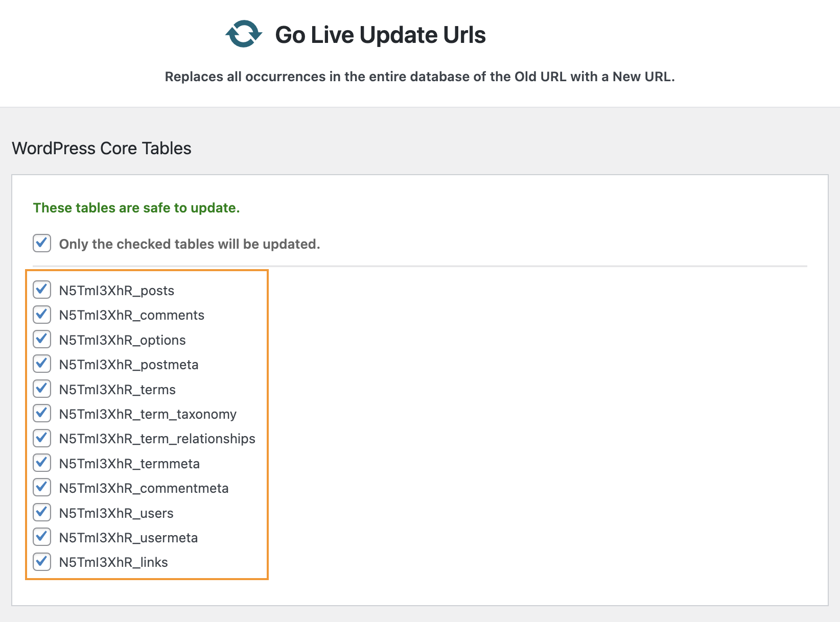Disable the N5Tml3XhR_termmeta checkbox
This screenshot has width=840, height=622.
[x=42, y=463]
